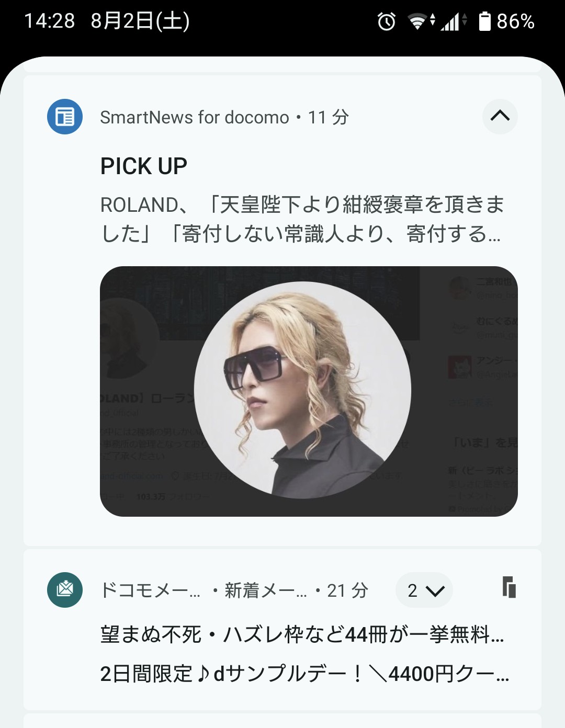This screenshot has width=565, height=728.
Task: Tap the battery icon showing 86%
Action: coord(485,21)
